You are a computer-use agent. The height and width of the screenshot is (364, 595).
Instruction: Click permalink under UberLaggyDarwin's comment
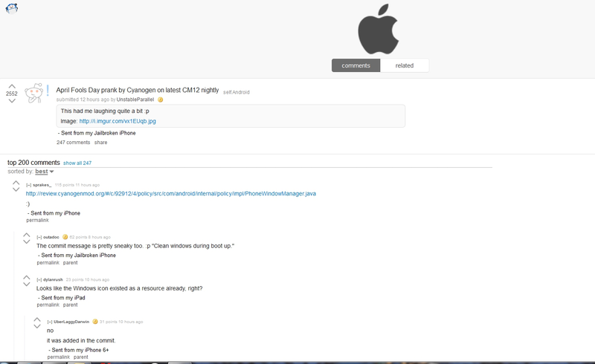59,357
